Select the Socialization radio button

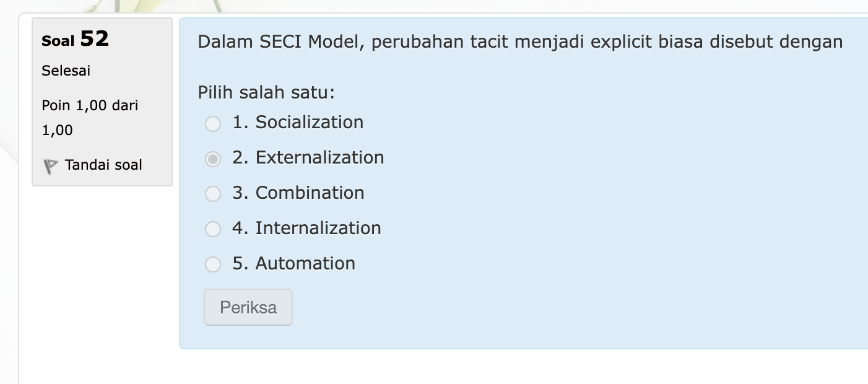point(213,124)
